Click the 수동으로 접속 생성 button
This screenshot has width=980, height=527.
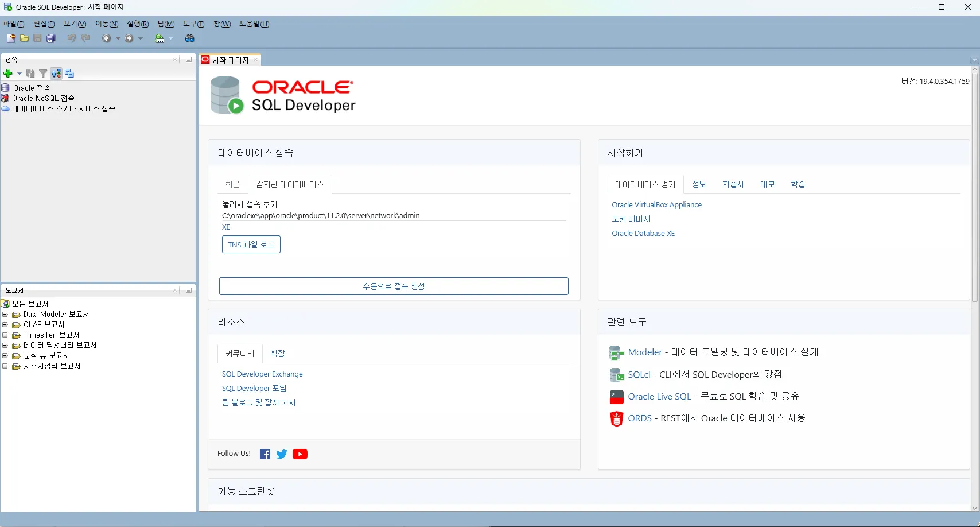click(394, 286)
